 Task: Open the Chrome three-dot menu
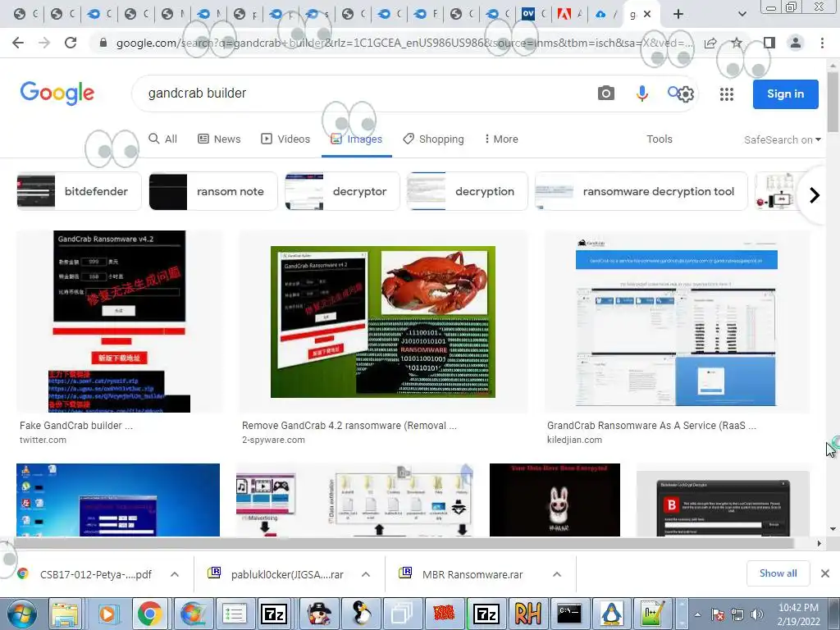pyautogui.click(x=822, y=43)
